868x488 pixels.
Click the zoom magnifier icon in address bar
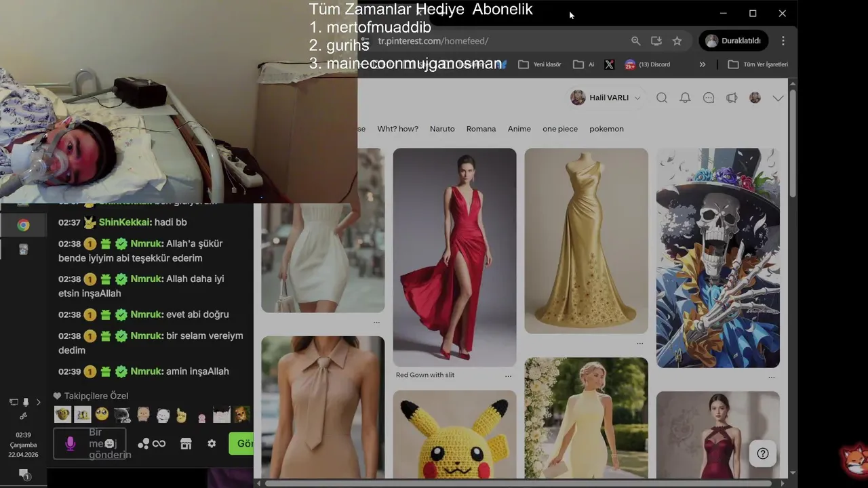(x=635, y=41)
